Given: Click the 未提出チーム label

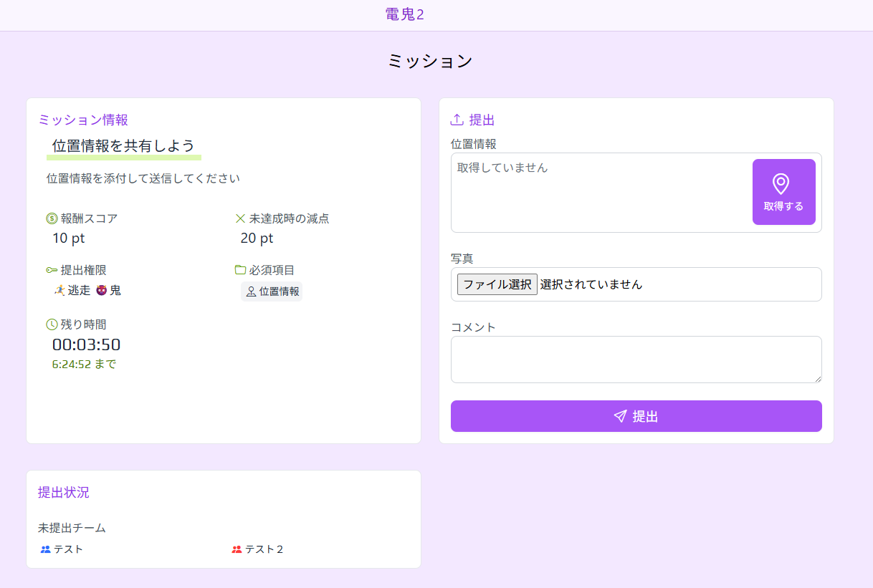Looking at the screenshot, I should click(x=72, y=528).
